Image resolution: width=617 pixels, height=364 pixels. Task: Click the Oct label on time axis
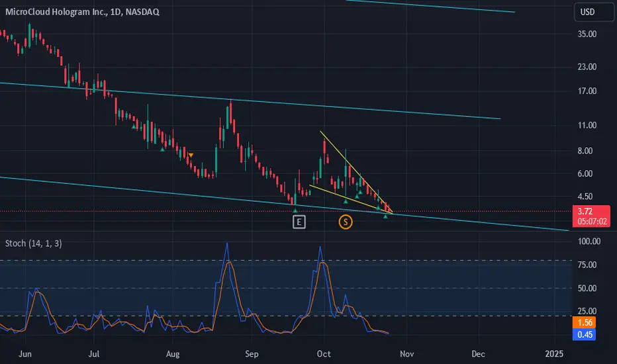click(x=324, y=354)
